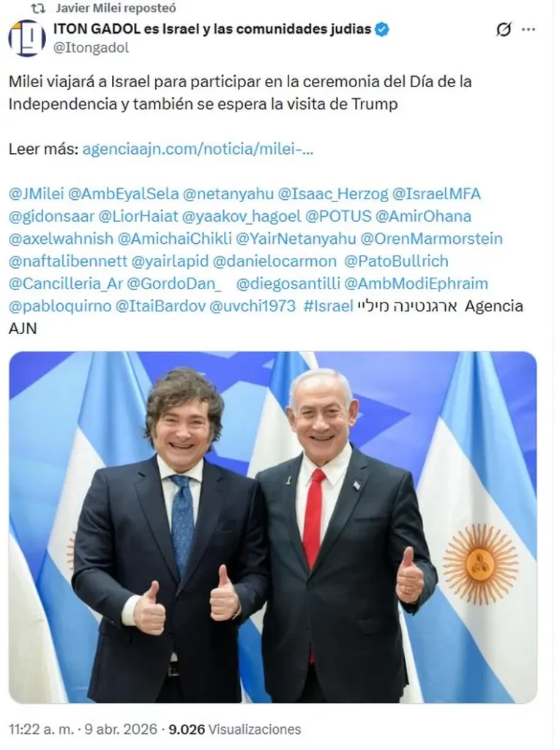Screen dimensions: 560x750
Task: Click the 9.026 Visualizaciones count
Action: pyautogui.click(x=235, y=729)
